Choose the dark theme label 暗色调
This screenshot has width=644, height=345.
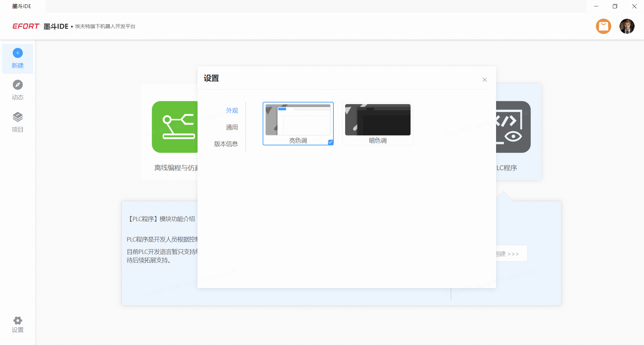click(378, 141)
